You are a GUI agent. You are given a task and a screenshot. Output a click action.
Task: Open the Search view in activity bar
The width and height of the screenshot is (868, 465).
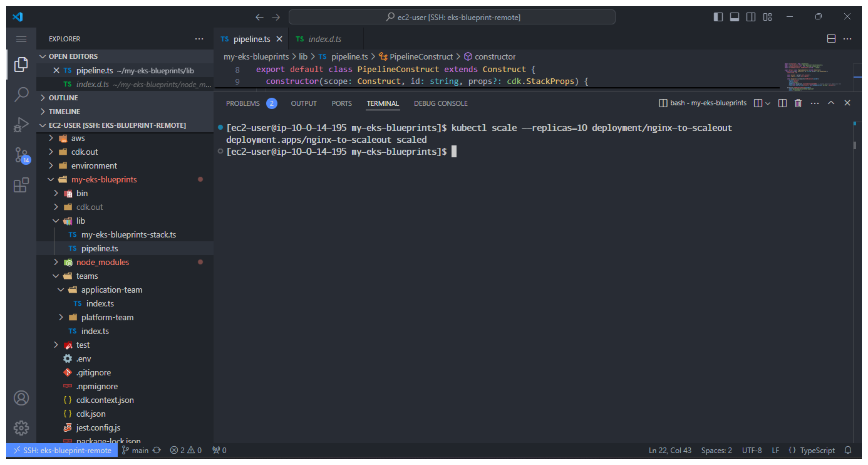[21, 94]
